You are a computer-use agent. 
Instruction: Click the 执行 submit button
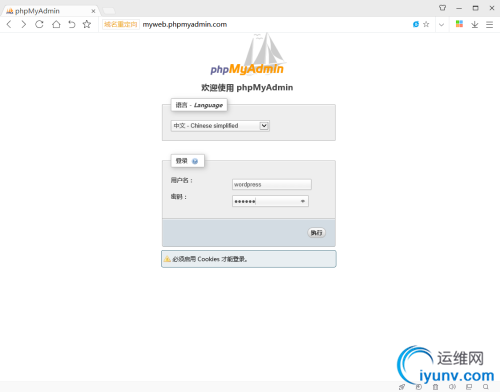click(x=316, y=233)
